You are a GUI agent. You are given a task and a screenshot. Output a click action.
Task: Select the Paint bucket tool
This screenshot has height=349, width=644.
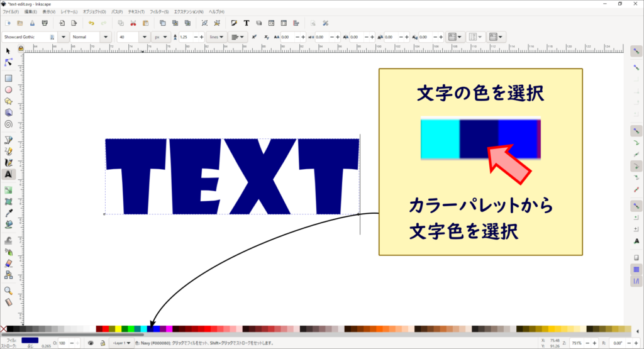[x=8, y=224]
